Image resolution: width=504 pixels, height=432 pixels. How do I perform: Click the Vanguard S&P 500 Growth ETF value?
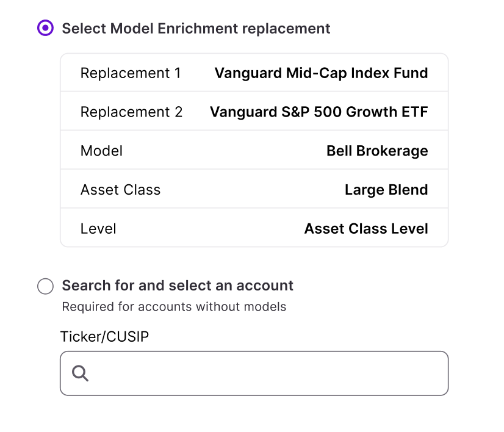point(319,112)
